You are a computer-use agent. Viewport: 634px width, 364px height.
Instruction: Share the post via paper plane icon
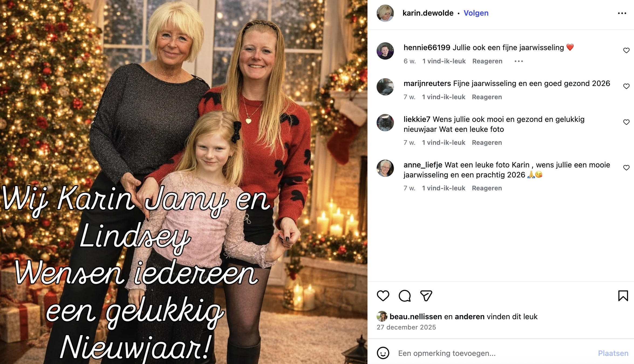(x=426, y=296)
